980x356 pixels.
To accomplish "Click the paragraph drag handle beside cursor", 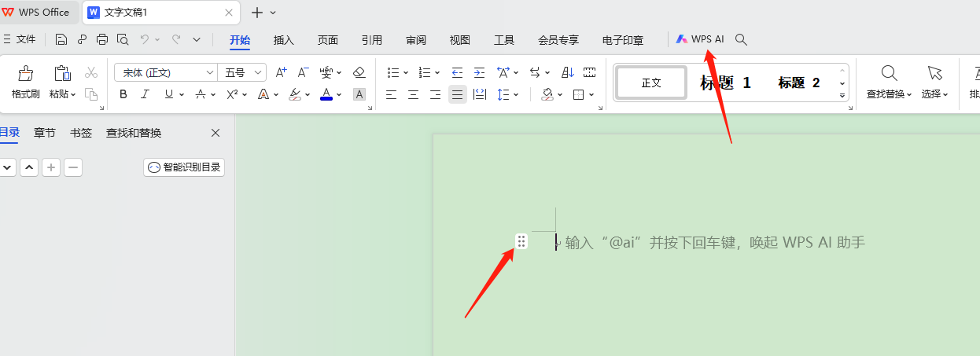I will tap(521, 241).
